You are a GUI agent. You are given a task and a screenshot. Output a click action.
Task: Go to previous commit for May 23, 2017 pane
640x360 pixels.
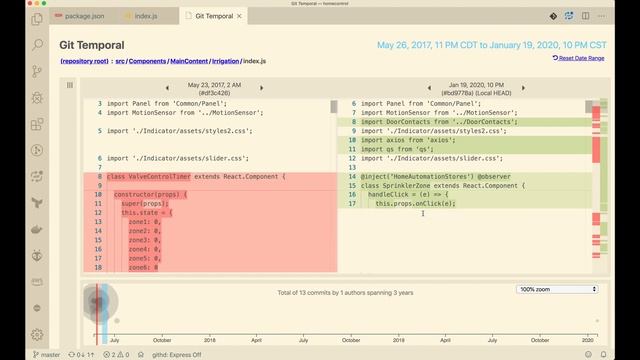pyautogui.click(x=167, y=88)
